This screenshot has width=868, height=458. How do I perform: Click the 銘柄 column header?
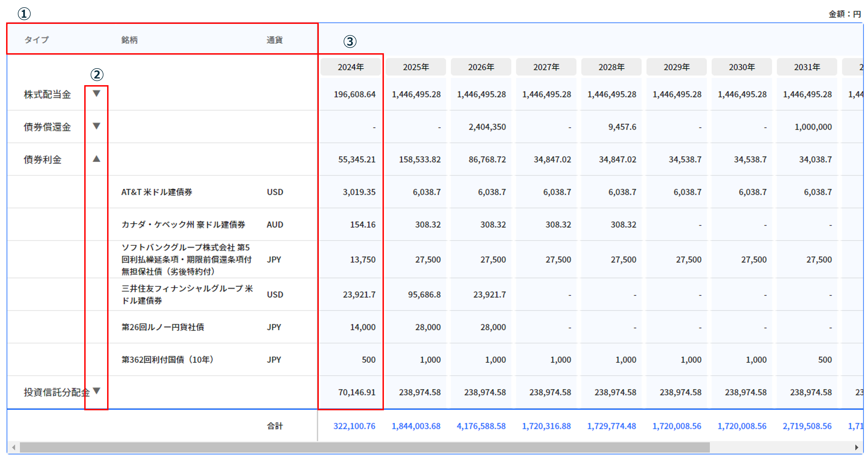[129, 40]
